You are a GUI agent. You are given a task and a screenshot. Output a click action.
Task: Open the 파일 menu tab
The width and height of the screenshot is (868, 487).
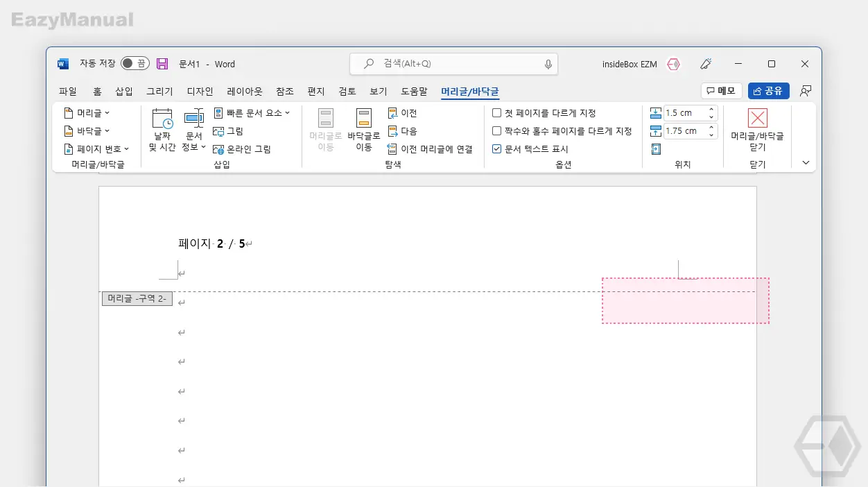pos(68,91)
